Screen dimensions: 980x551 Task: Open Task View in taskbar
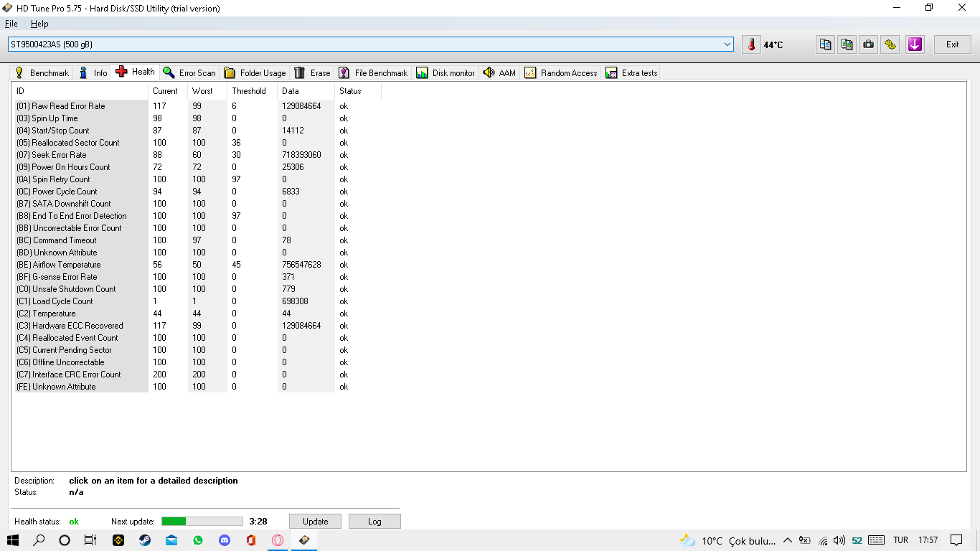[x=90, y=540]
